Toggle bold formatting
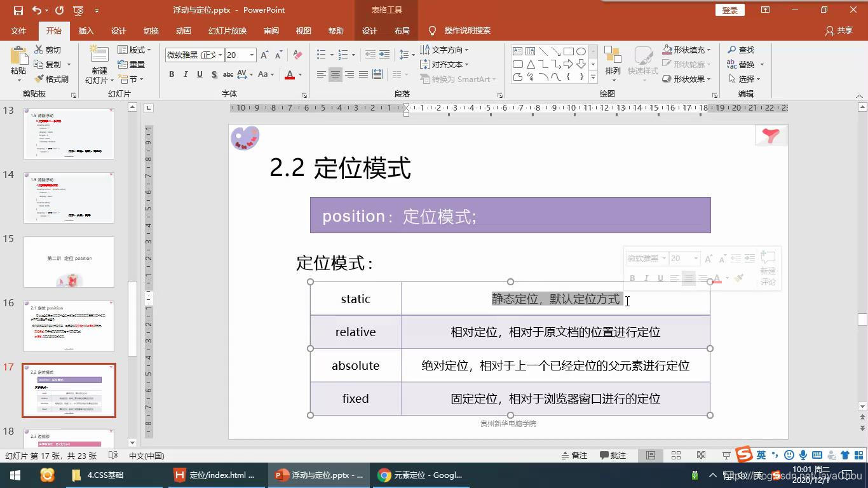The height and width of the screenshot is (488, 868). 172,74
